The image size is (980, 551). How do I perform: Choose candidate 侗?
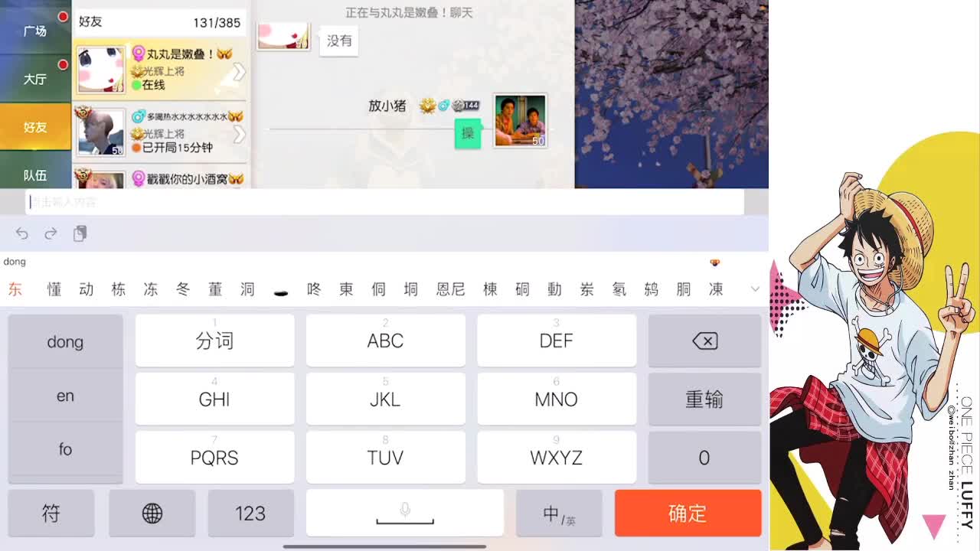click(x=379, y=289)
